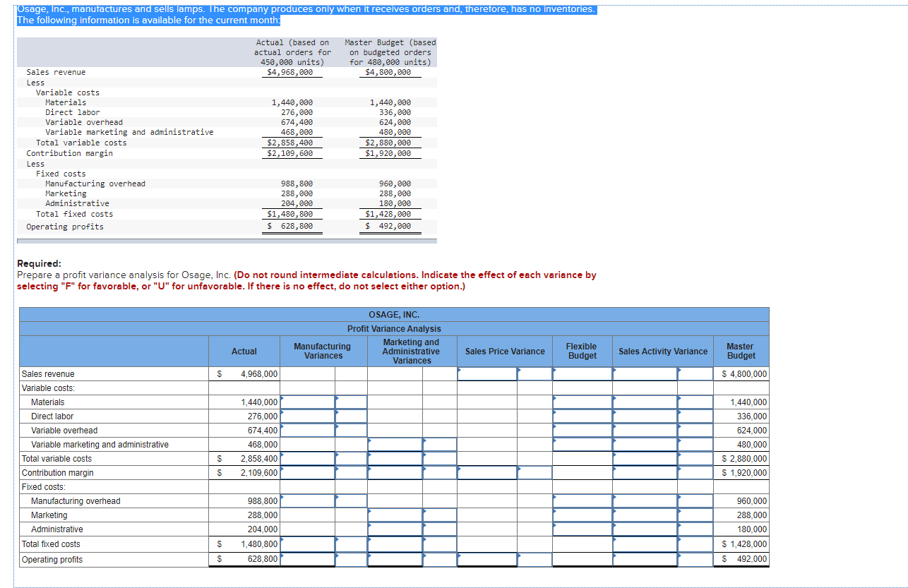Click Administrative Sales Activity Variance amount field
The width and height of the screenshot is (908, 588).
point(645,529)
